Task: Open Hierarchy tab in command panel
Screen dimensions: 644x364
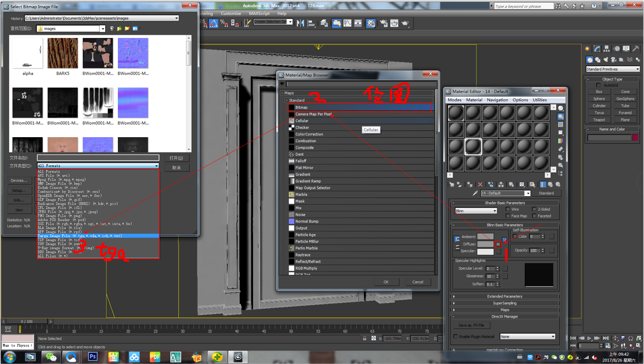Action: 607,49
